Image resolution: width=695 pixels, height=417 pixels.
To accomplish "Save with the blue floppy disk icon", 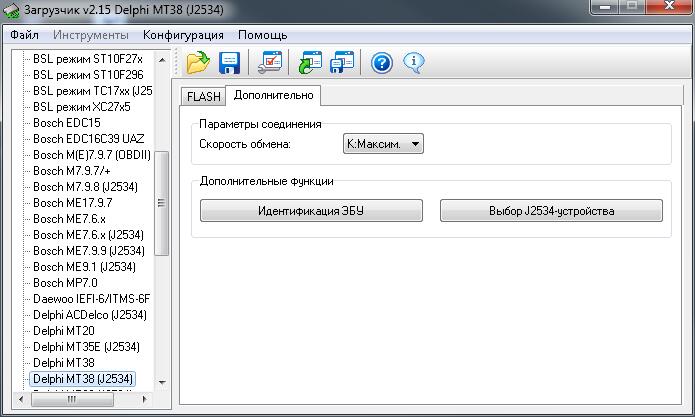I will click(229, 62).
